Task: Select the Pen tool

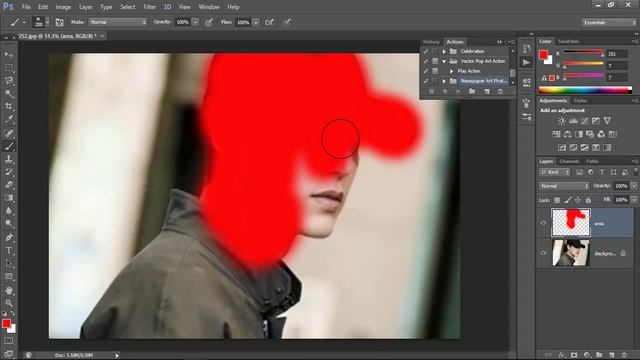Action: tap(9, 237)
